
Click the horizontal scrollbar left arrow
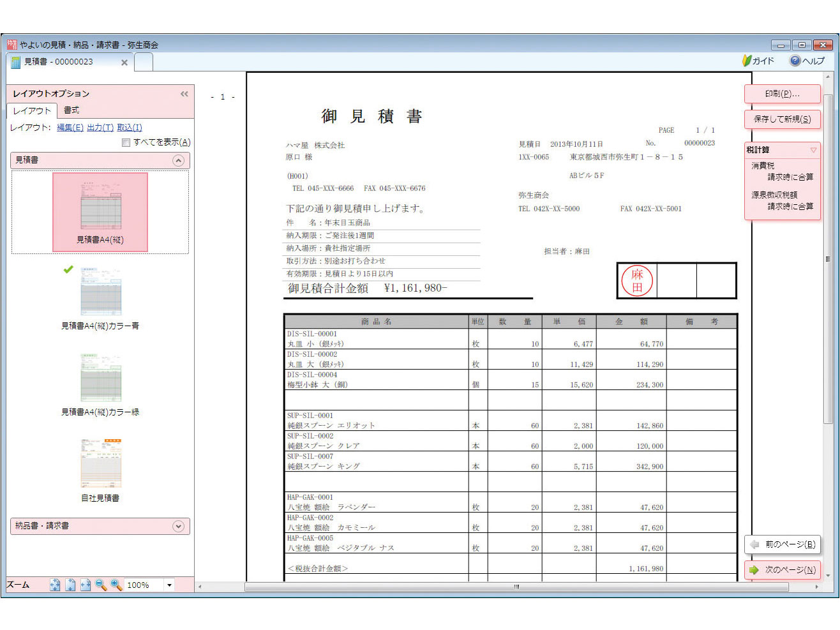[x=200, y=586]
